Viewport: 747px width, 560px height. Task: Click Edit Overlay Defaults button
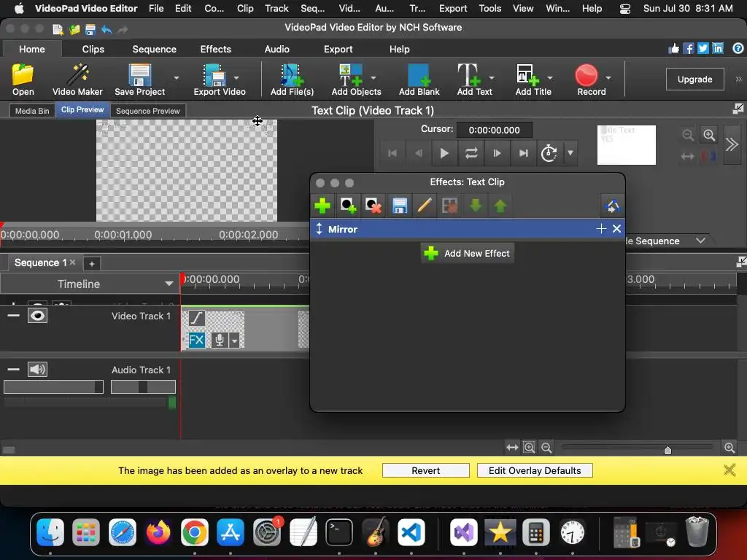(x=535, y=470)
